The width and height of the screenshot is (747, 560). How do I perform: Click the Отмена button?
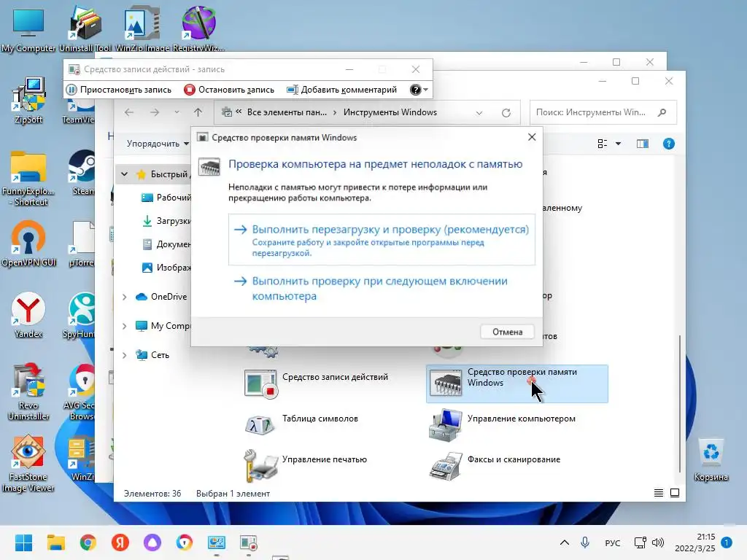(x=507, y=332)
